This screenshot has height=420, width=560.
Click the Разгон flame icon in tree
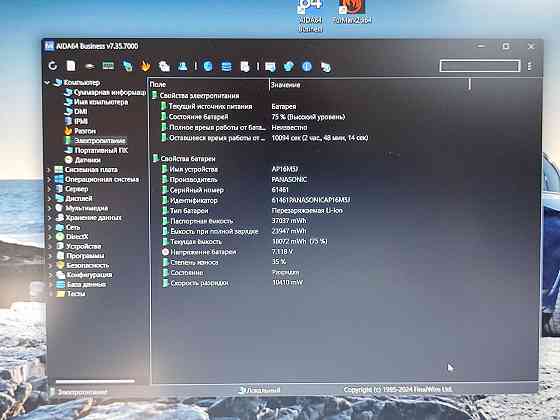[x=68, y=131]
